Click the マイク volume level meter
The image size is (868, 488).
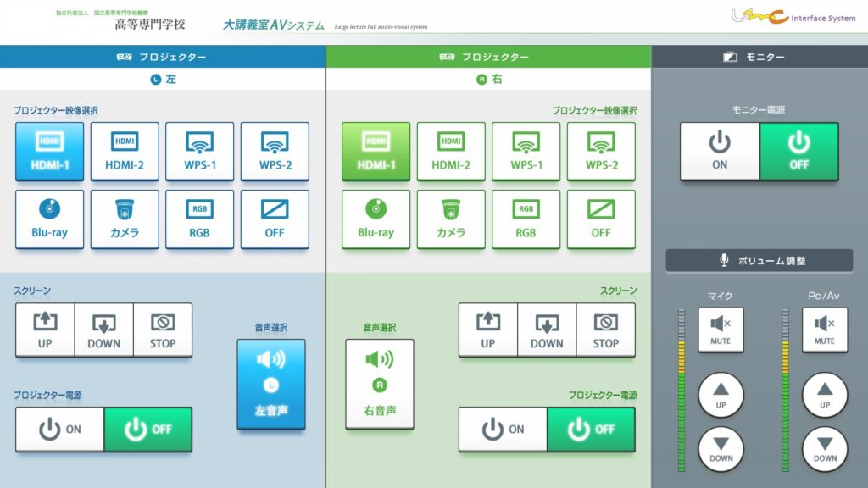[x=682, y=390]
